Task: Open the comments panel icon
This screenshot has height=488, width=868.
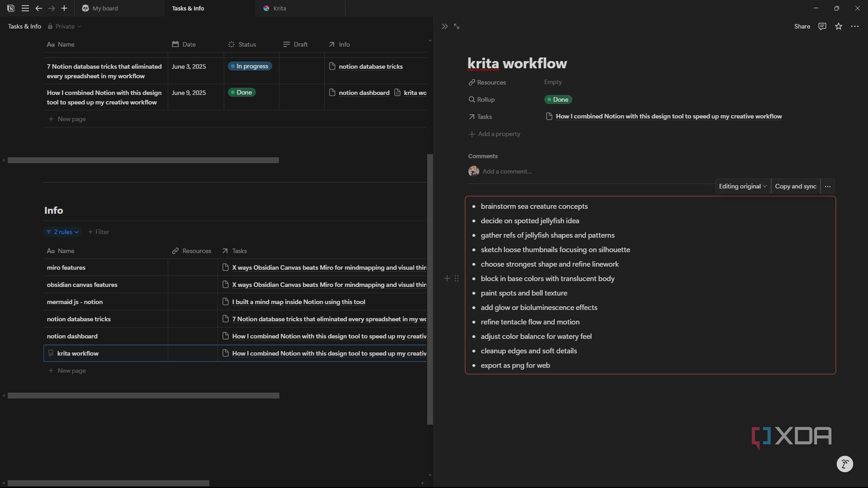Action: (822, 27)
